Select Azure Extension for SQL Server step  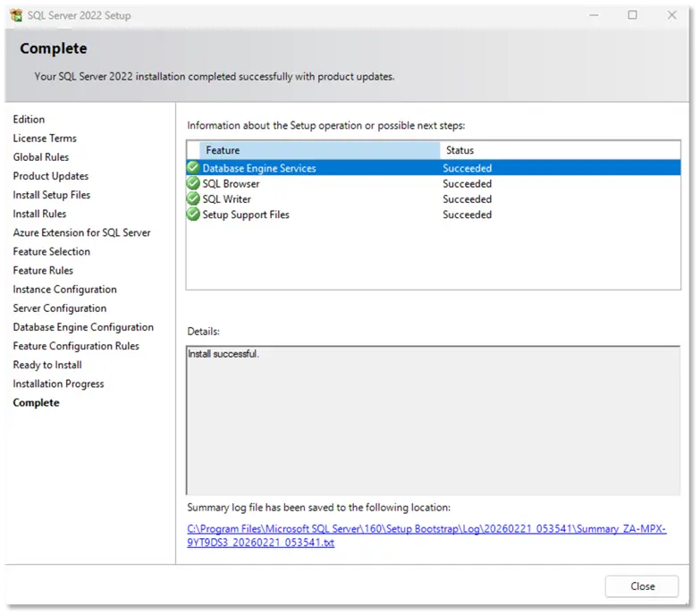tap(81, 232)
